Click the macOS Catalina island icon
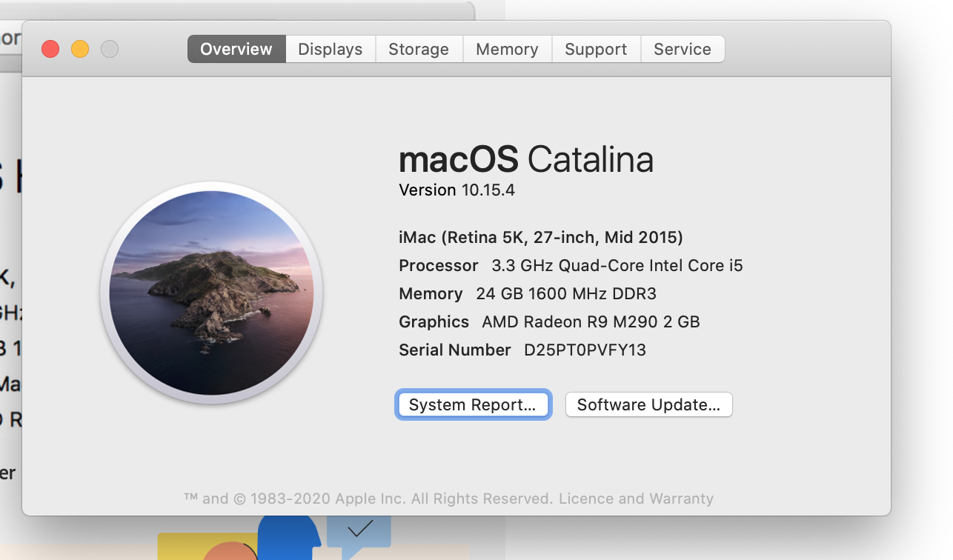This screenshot has height=560, width=953. tap(211, 293)
